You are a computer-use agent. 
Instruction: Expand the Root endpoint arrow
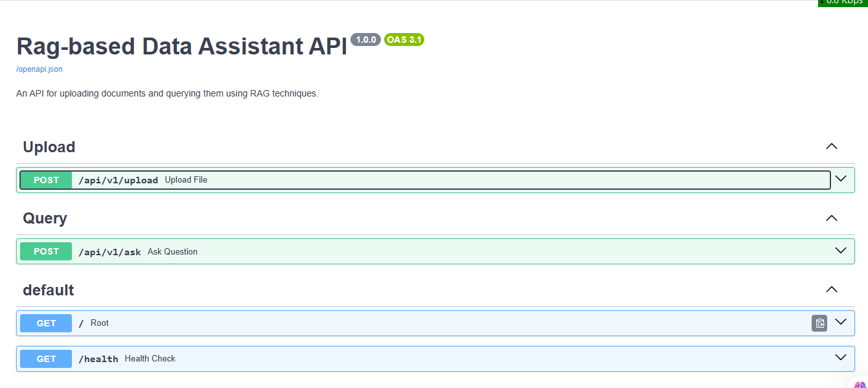pos(841,322)
